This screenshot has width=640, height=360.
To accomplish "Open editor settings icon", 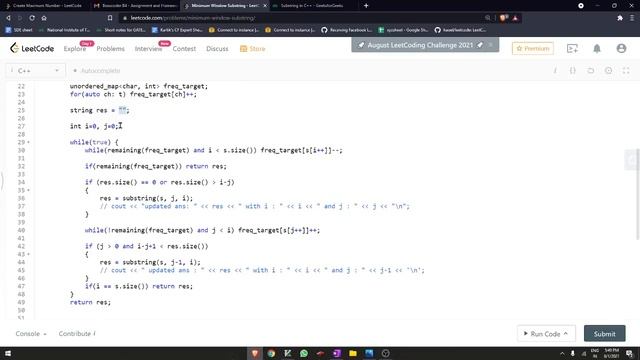I will [x=608, y=71].
